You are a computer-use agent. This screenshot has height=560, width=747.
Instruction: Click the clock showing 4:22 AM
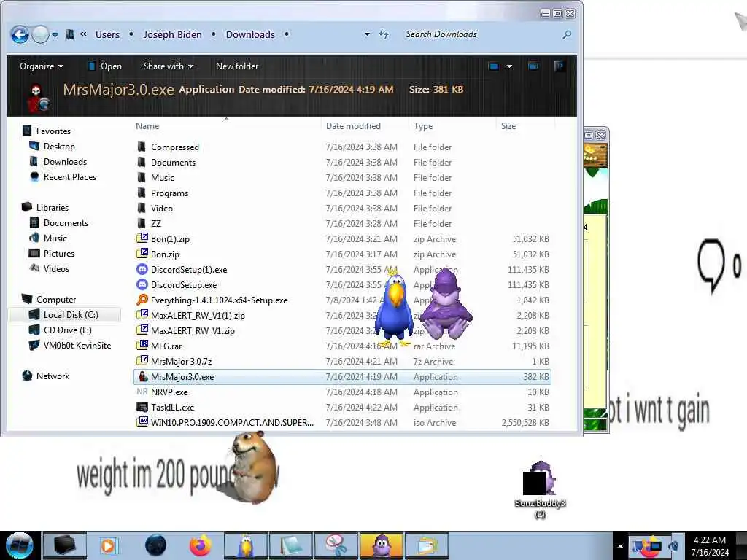click(x=709, y=545)
